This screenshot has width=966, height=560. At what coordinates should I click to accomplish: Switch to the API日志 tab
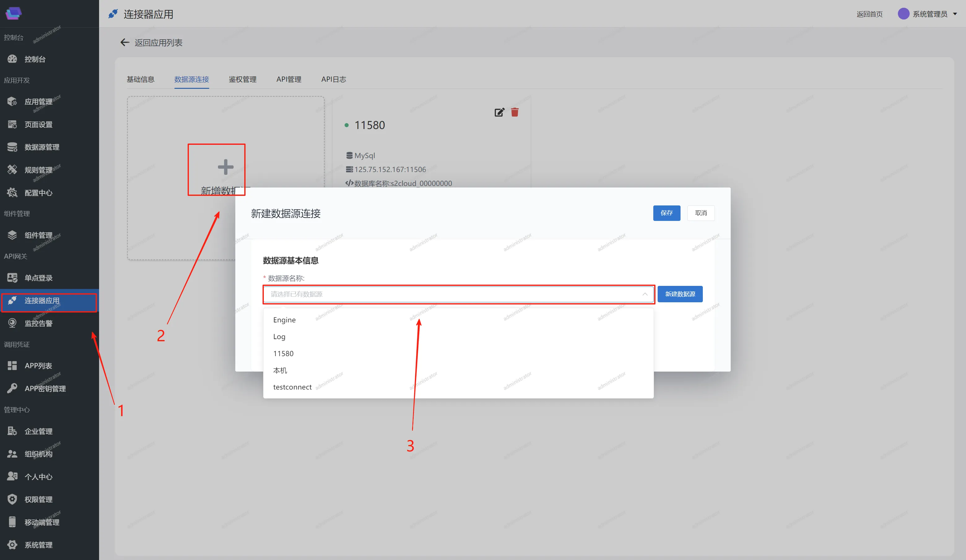[333, 79]
